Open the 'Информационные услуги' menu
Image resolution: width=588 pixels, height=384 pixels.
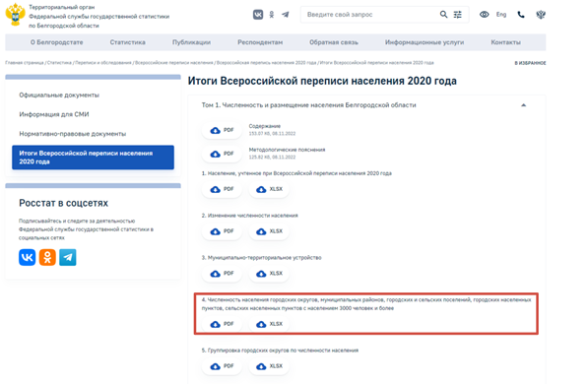[425, 42]
